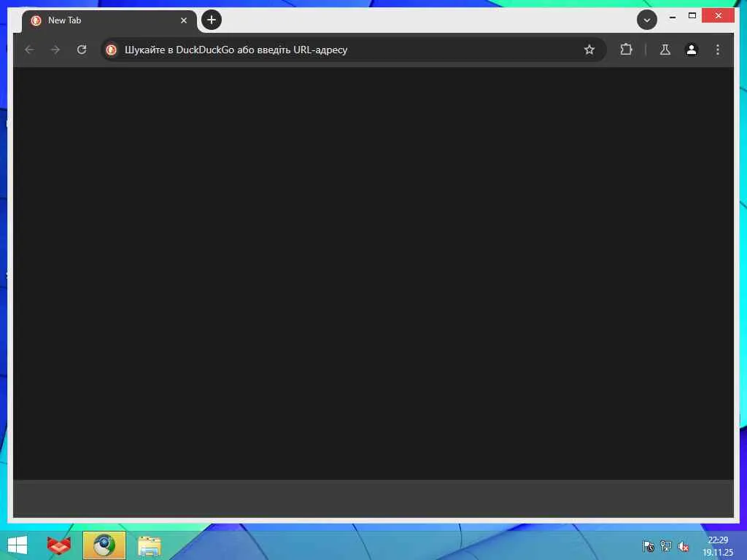Open a new tab with plus button
The image size is (747, 560).
(212, 20)
